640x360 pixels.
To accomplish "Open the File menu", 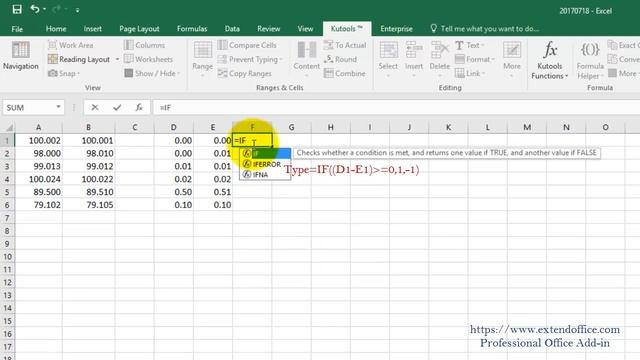I will point(17,29).
